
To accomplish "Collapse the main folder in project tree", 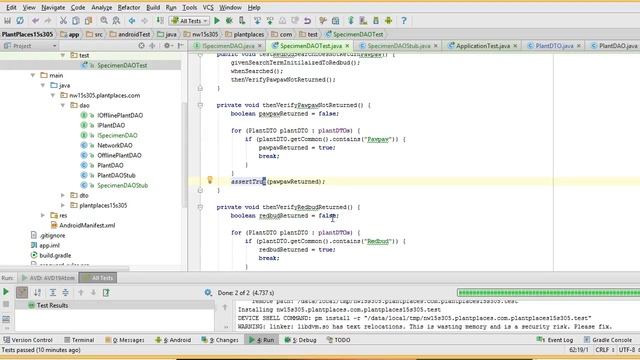I will [33, 75].
